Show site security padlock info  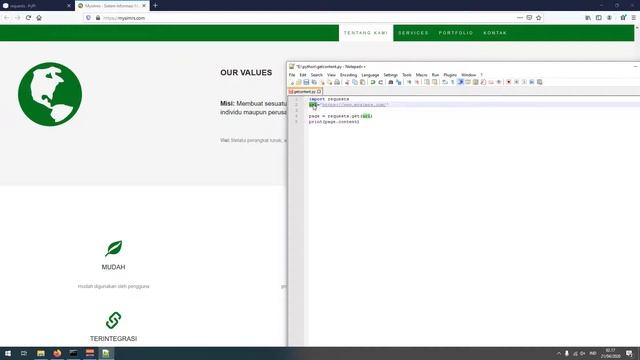tap(98, 18)
